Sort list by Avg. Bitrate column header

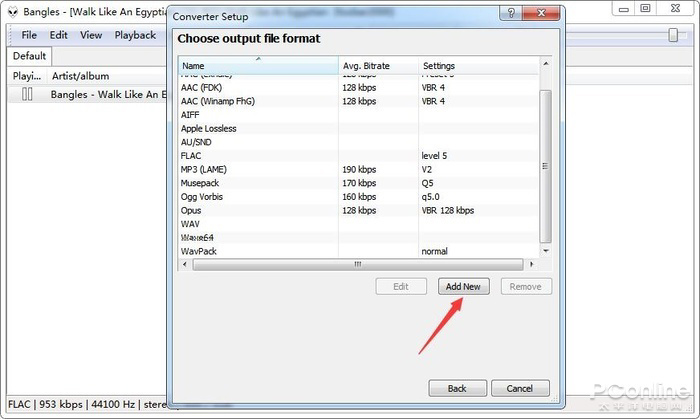[x=379, y=66]
